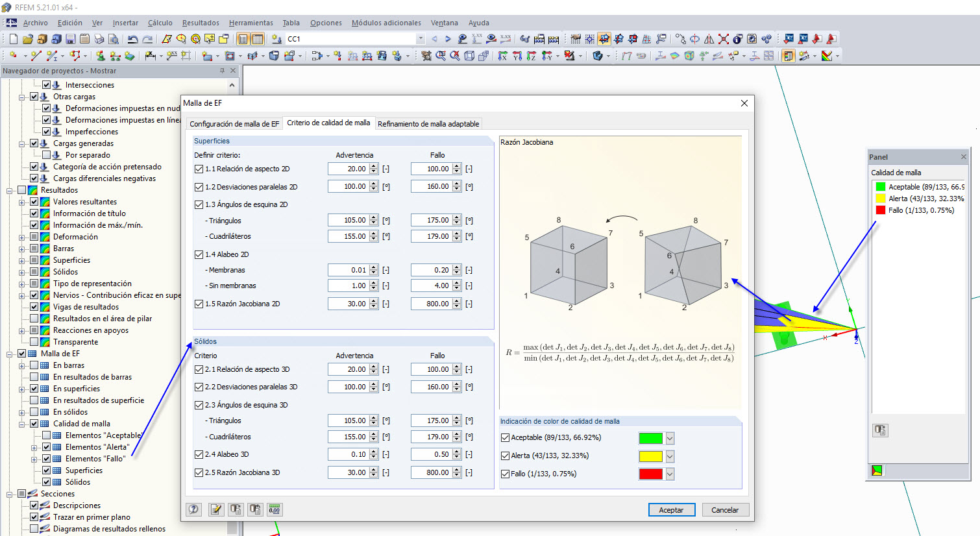Uncheck 1.1 Relación de aspecto 2D
Screen dimensions: 980x536
point(199,169)
